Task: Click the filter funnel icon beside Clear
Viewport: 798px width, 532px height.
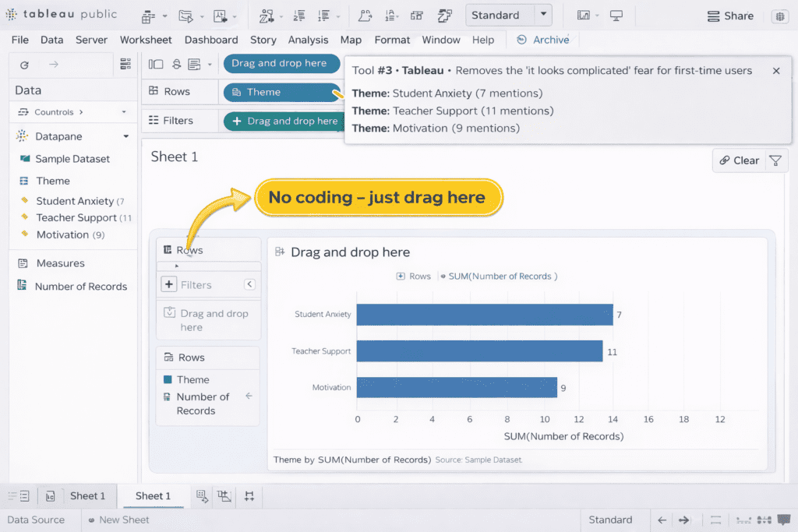Action: click(775, 160)
